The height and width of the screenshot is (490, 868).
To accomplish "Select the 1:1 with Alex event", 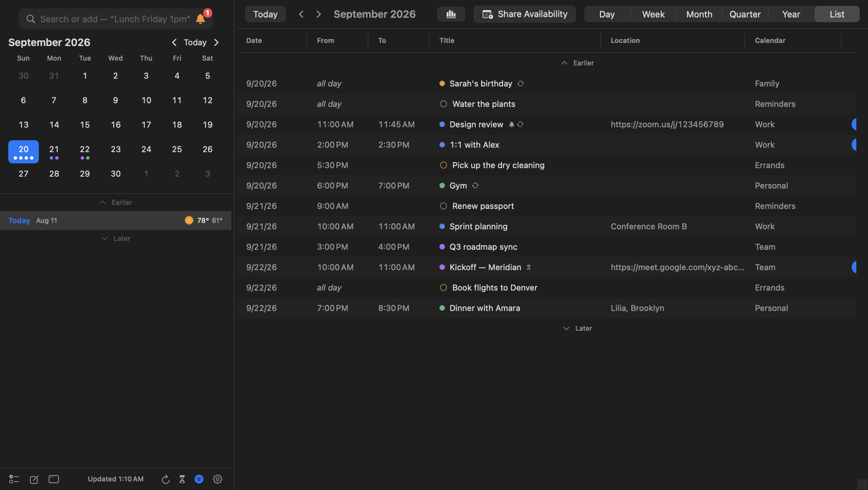I will pos(547,145).
